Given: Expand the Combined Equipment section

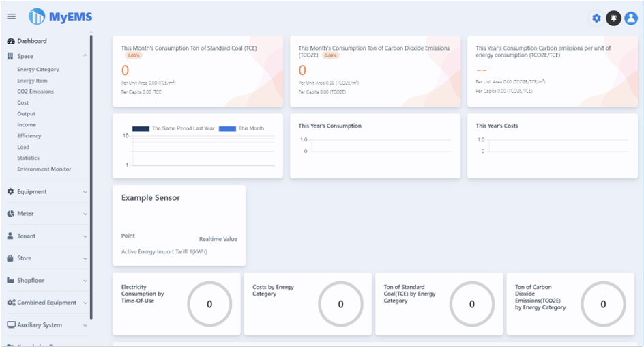Looking at the screenshot, I should [x=85, y=303].
